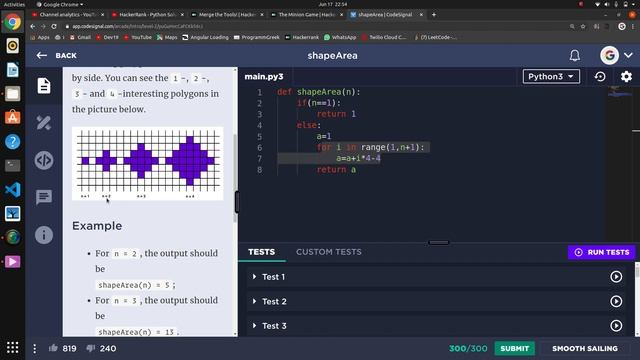The image size is (640, 360).
Task: Click the browser reload icon
Action: [x=54, y=26]
